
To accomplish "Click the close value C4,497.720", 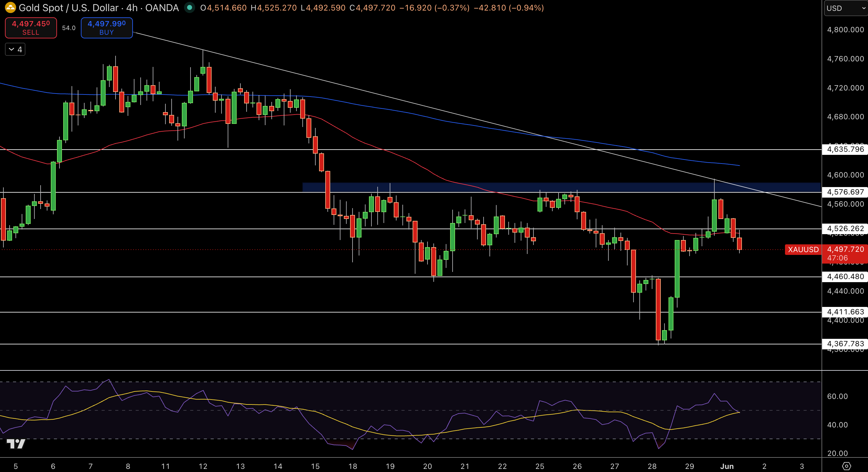I will tap(372, 8).
